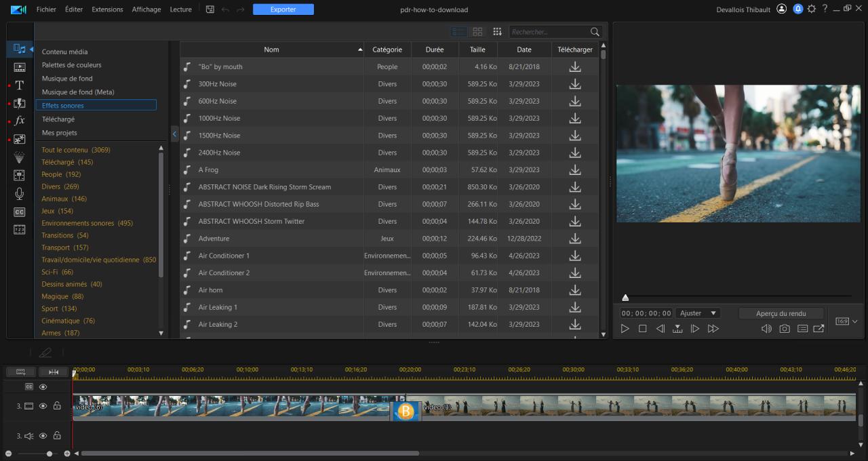
Task: Collapse the category side panel arrow
Action: click(174, 134)
